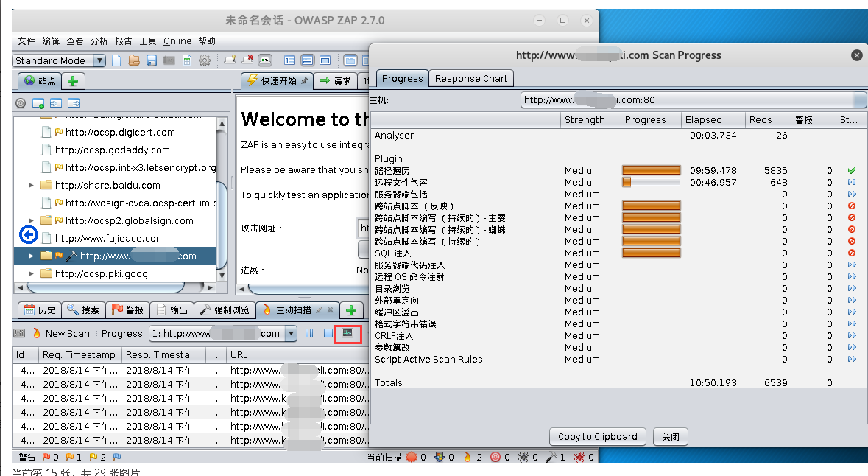Open the 分析 menu
The width and height of the screenshot is (868, 476).
point(99,41)
